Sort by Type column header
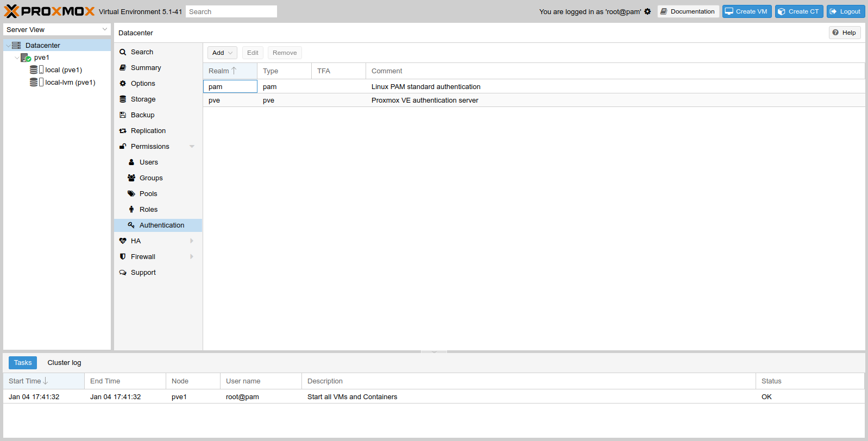868x441 pixels. click(284, 71)
